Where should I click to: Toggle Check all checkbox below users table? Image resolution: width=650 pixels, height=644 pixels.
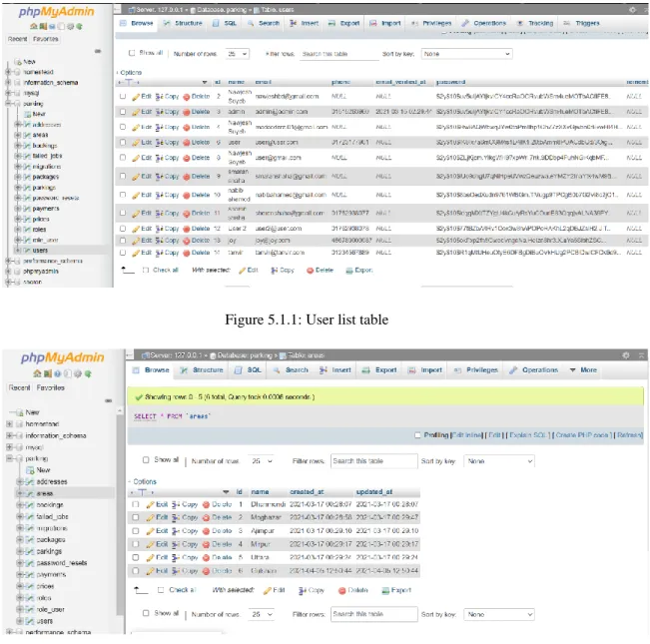[146, 271]
